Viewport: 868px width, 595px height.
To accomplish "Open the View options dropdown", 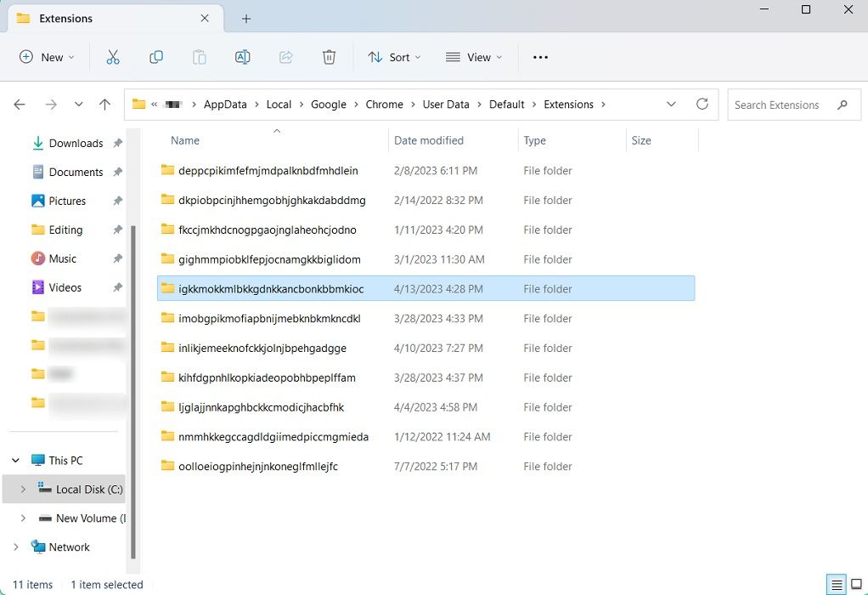I will [x=473, y=57].
